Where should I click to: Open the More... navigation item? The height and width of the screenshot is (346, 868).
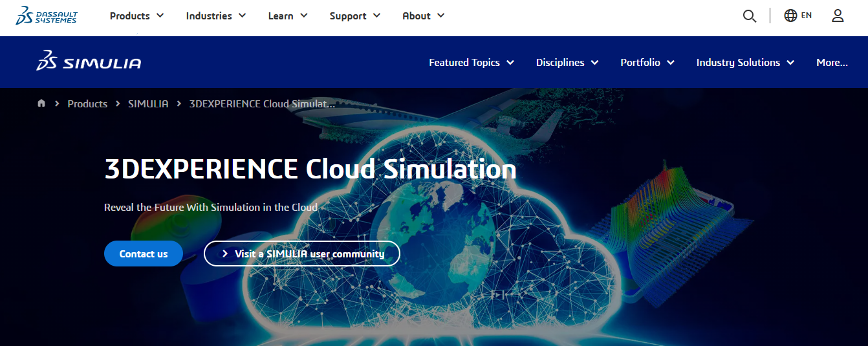coord(832,62)
